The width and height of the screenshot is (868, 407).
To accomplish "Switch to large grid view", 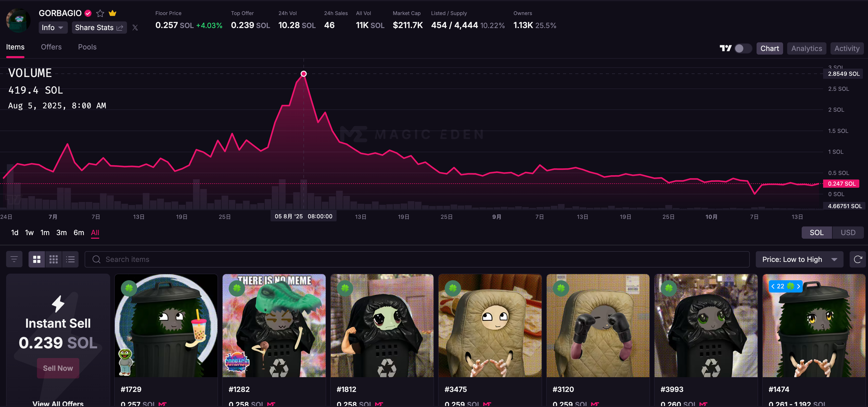I will pos(37,259).
